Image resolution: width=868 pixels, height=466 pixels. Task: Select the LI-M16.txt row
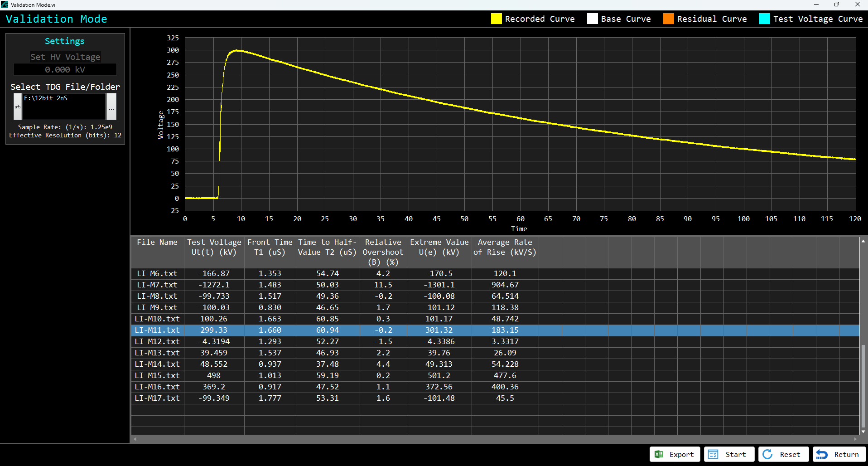[x=495, y=387]
